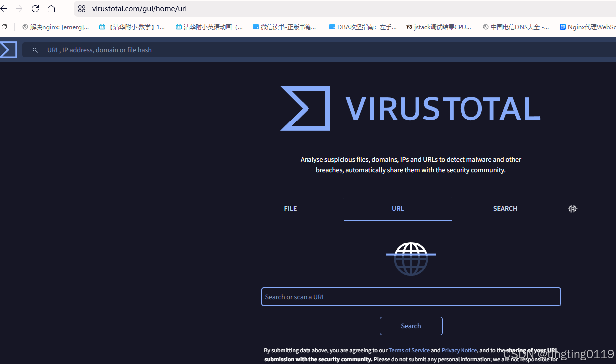The width and height of the screenshot is (616, 364).
Task: Click the magnifier icon in the top search bar
Action: pyautogui.click(x=35, y=50)
